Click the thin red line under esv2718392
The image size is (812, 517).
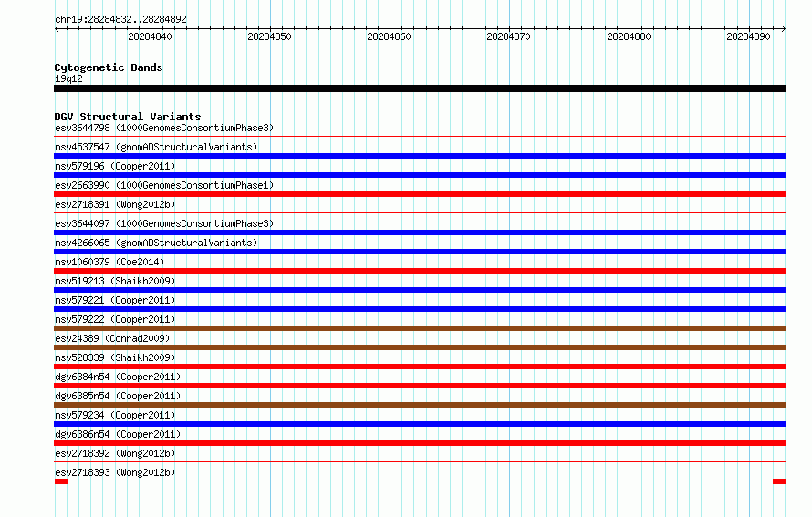point(420,462)
